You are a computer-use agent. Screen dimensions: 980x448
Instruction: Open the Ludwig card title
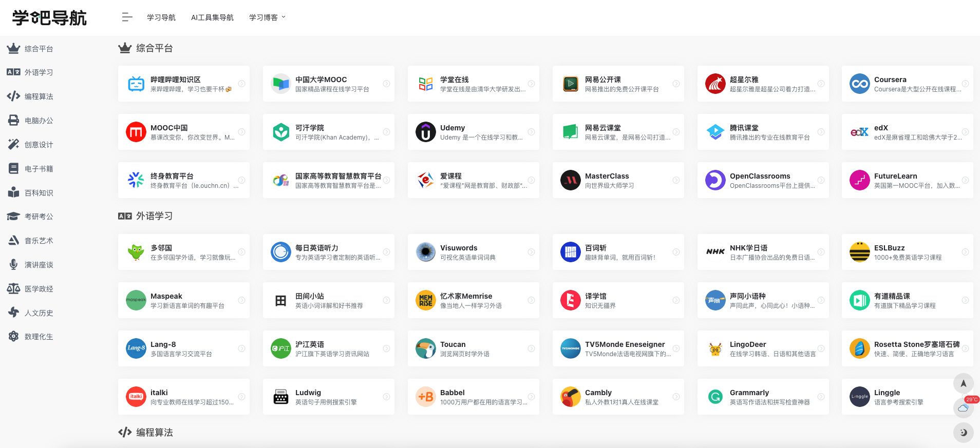click(308, 393)
